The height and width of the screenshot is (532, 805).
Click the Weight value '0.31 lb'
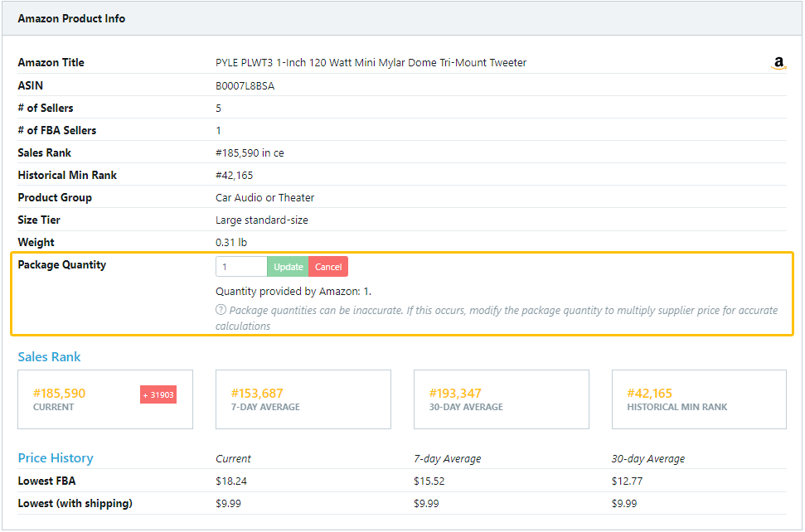[x=231, y=242]
